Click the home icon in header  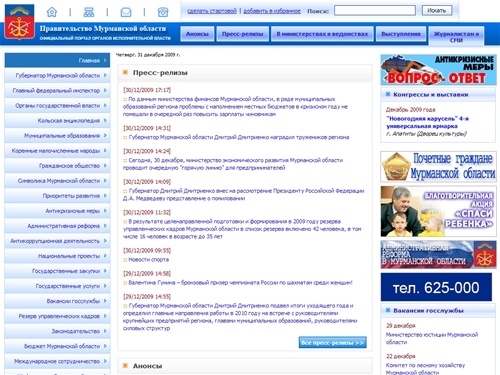click(x=52, y=12)
